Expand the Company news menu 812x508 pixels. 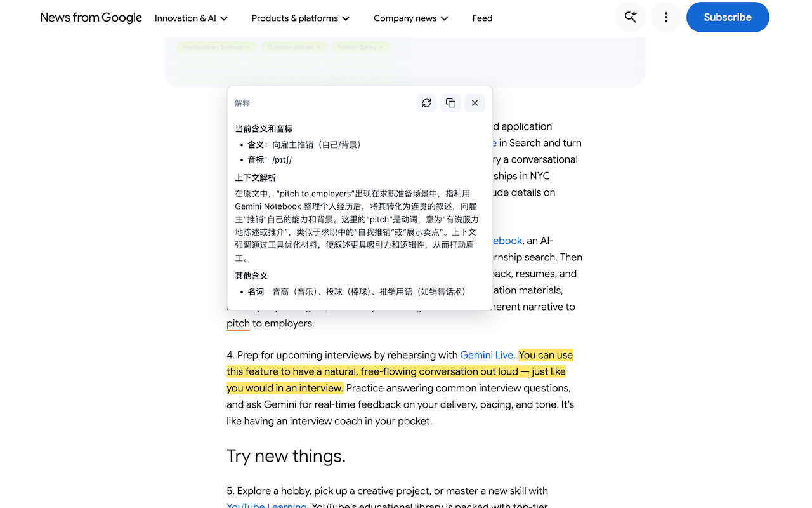(x=411, y=18)
